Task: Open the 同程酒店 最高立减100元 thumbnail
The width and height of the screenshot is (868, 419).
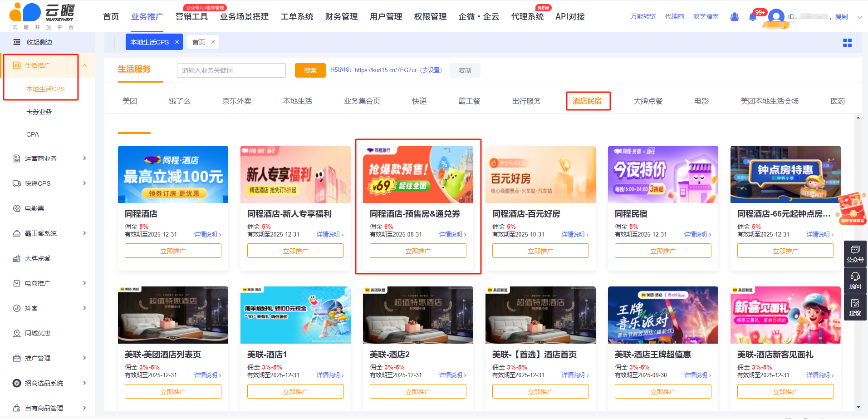Action: [x=173, y=174]
